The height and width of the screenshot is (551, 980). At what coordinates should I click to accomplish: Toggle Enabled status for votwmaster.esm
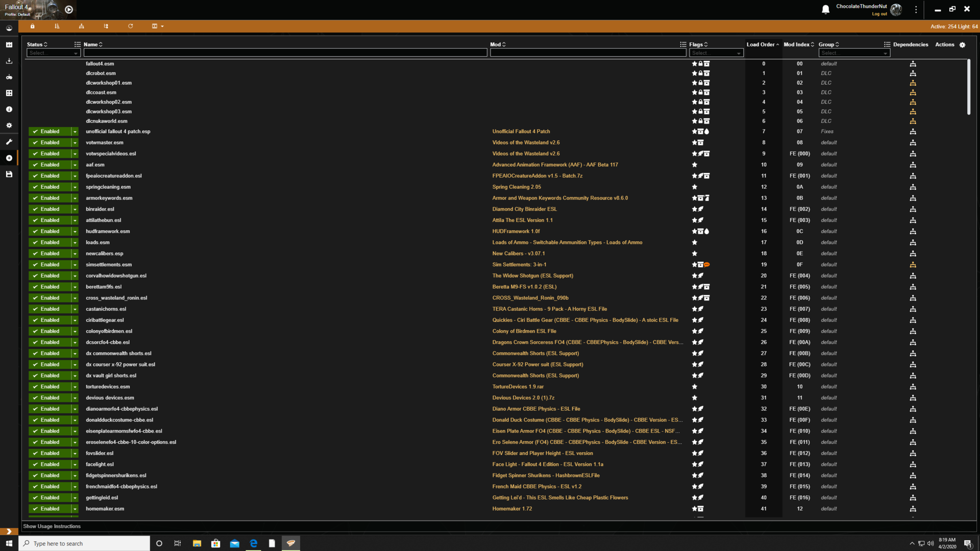(x=50, y=143)
